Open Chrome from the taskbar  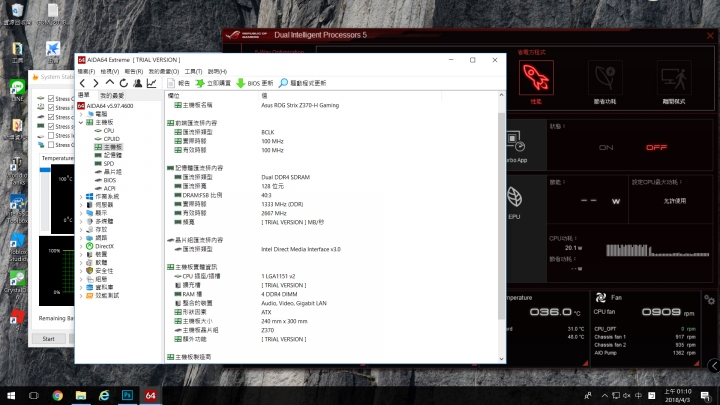tap(57, 395)
